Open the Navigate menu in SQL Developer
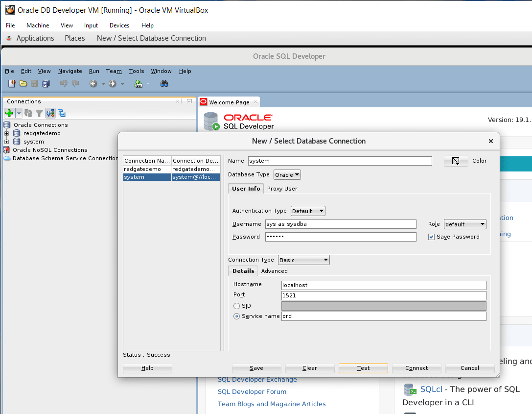Image resolution: width=532 pixels, height=414 pixels. [70, 71]
